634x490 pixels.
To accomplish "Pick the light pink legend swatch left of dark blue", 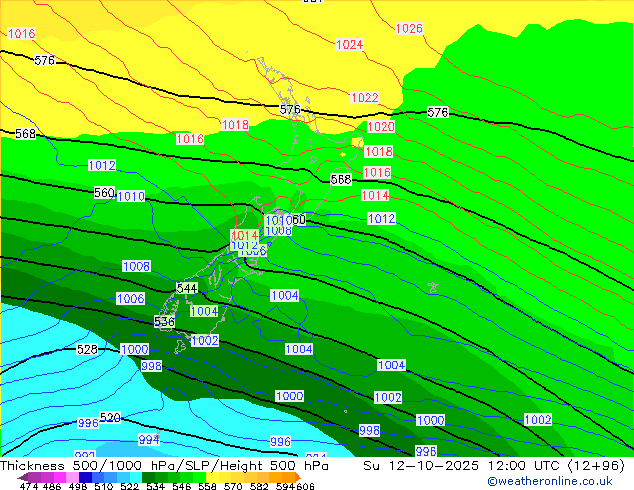I will pos(72,477).
